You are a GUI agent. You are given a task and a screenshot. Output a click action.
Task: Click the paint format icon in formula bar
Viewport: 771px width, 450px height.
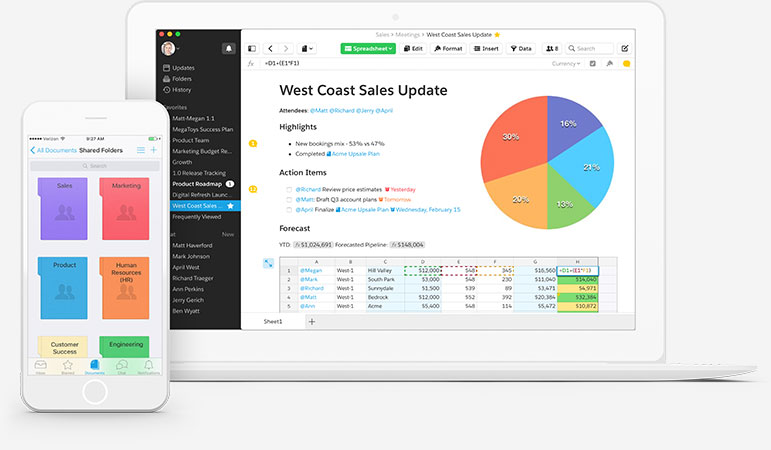(x=609, y=63)
